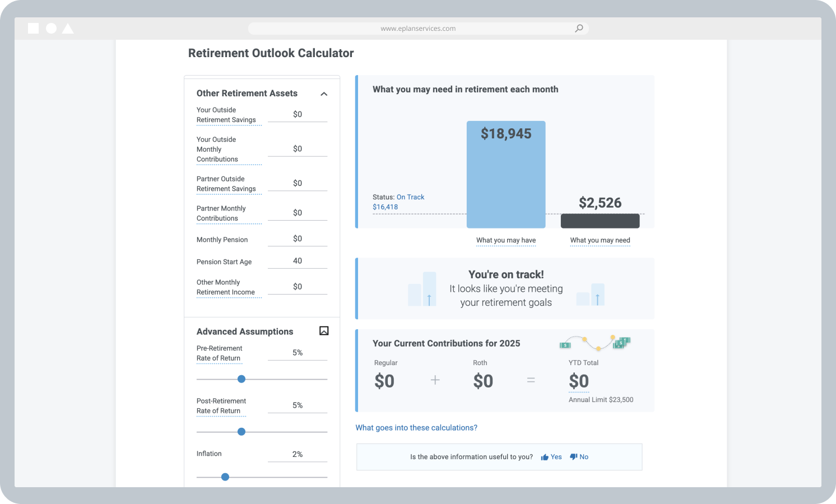Click the browser URL address bar

418,29
